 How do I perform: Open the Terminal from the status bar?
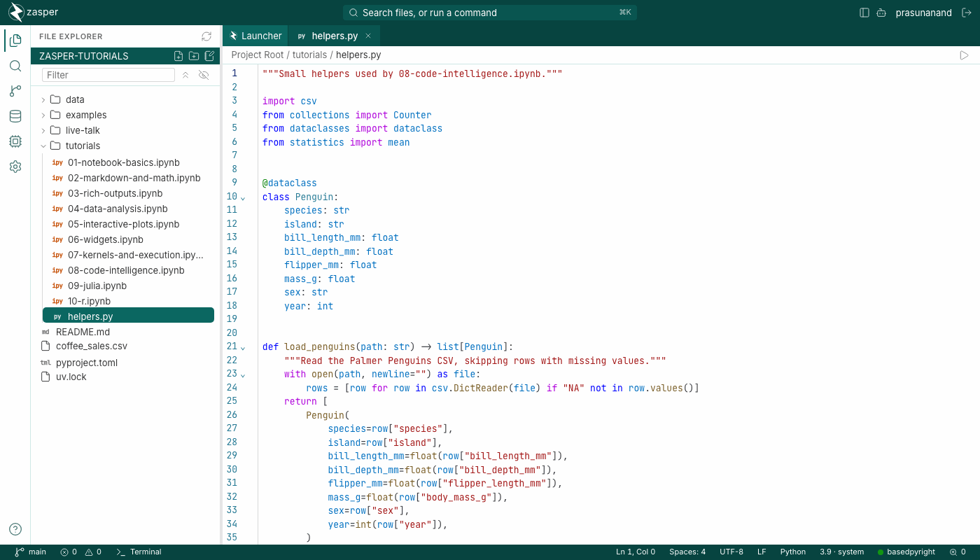[139, 552]
